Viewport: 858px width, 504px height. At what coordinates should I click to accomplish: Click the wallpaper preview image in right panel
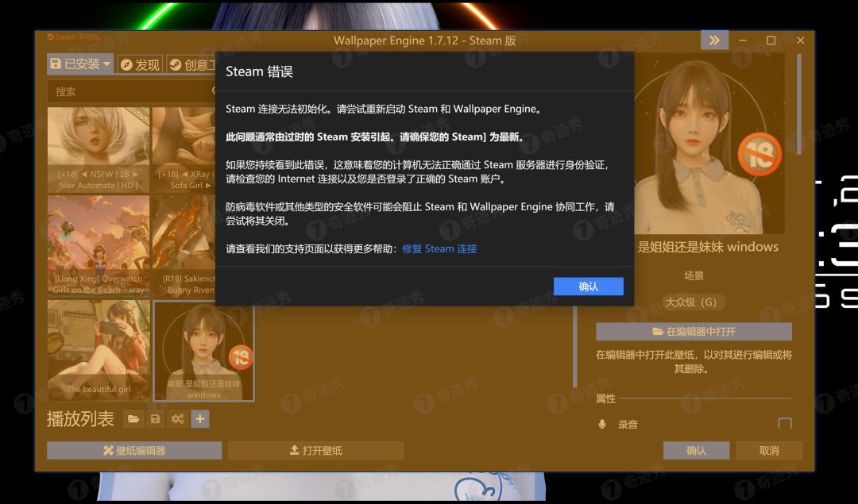(709, 143)
